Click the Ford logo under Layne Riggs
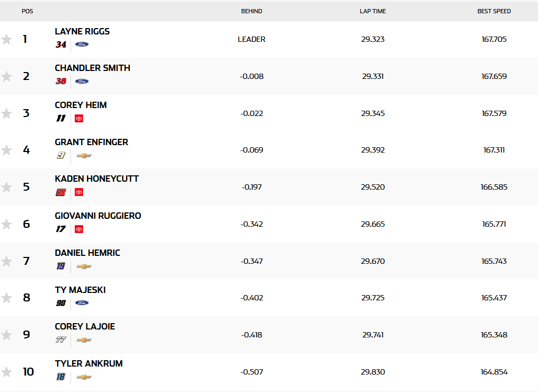Image resolution: width=538 pixels, height=392 pixels. pyautogui.click(x=82, y=44)
